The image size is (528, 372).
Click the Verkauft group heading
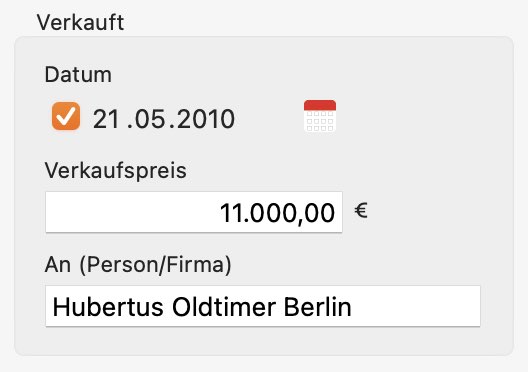coord(81,23)
